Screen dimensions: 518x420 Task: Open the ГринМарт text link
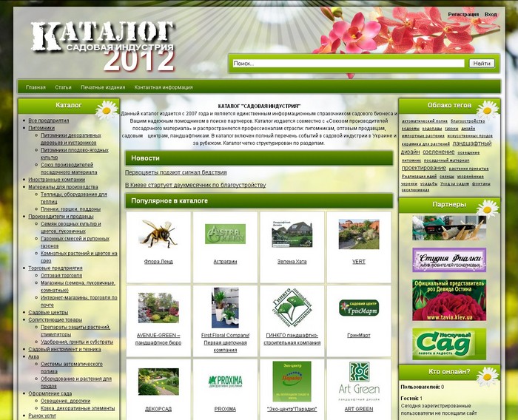pos(359,335)
